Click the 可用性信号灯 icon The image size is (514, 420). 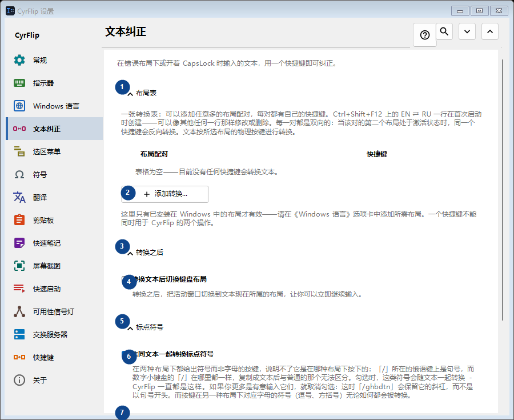(x=19, y=311)
